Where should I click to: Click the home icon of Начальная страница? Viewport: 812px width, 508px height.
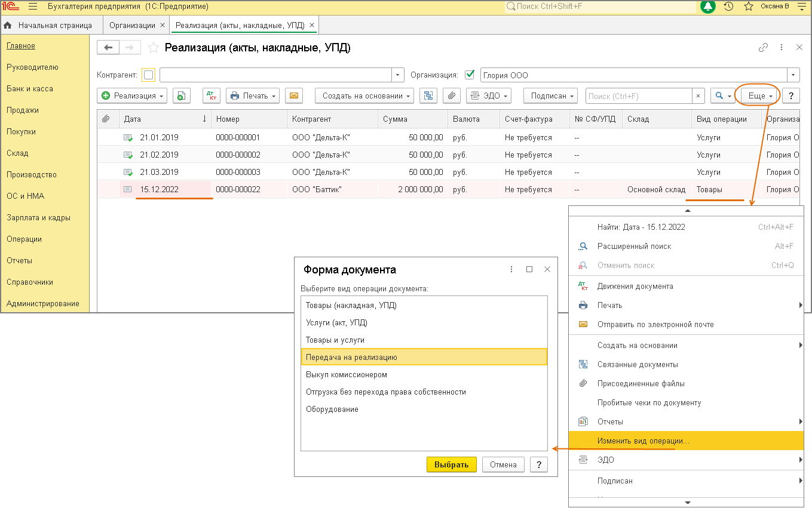pyautogui.click(x=8, y=26)
